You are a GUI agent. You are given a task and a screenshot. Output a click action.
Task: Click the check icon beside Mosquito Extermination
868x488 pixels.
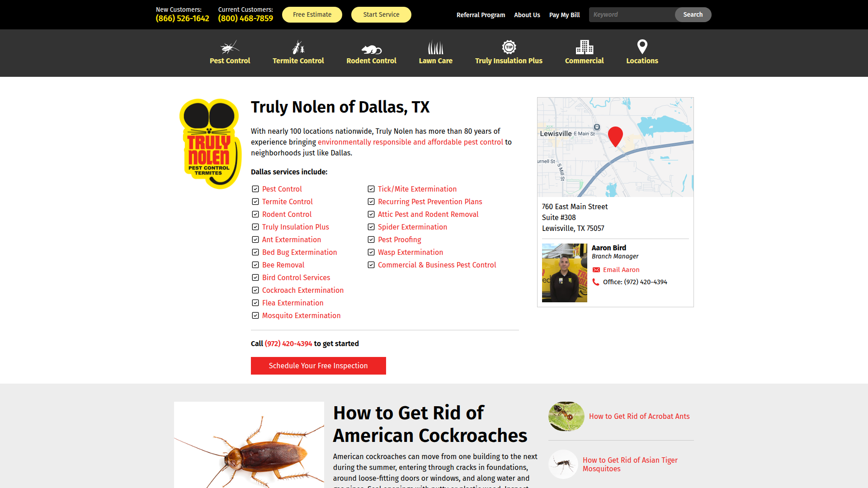[255, 315]
